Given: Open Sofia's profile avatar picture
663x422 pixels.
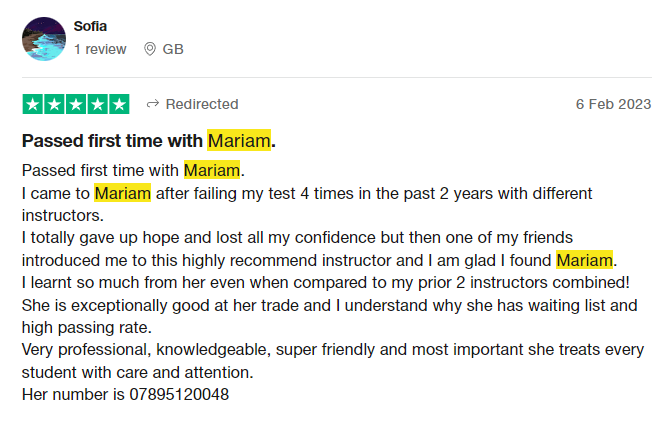Looking at the screenshot, I should click(44, 39).
